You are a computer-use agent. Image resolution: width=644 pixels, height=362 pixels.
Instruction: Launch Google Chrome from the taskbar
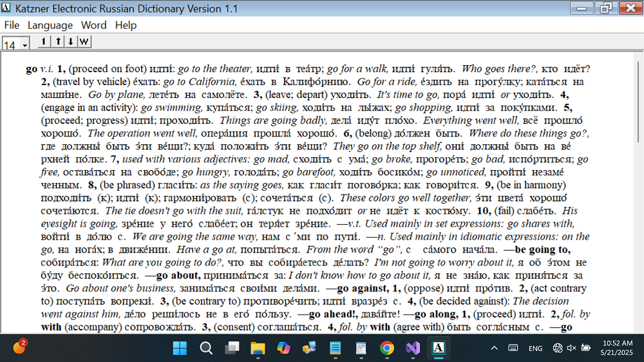pos(386,348)
